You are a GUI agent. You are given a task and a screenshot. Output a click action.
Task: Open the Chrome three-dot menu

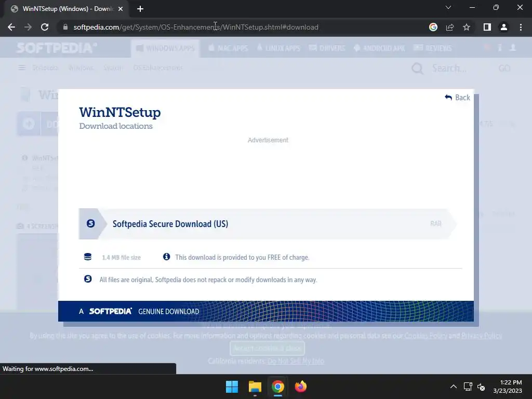(x=521, y=27)
